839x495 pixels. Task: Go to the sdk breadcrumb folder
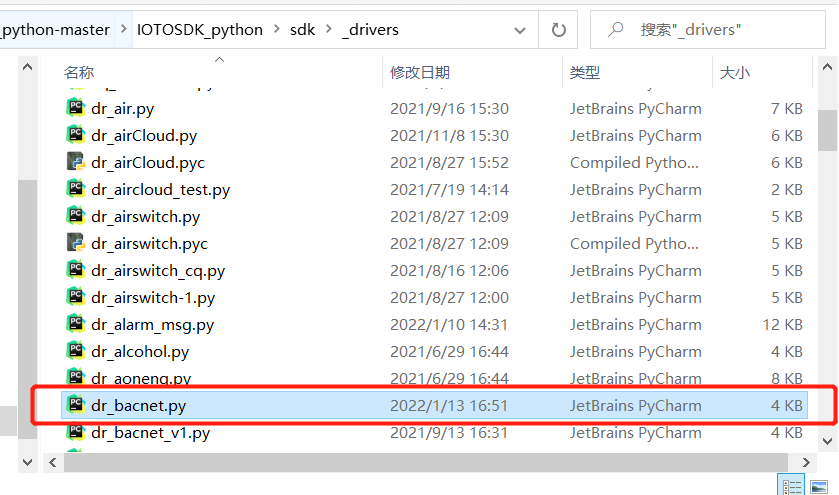(302, 30)
